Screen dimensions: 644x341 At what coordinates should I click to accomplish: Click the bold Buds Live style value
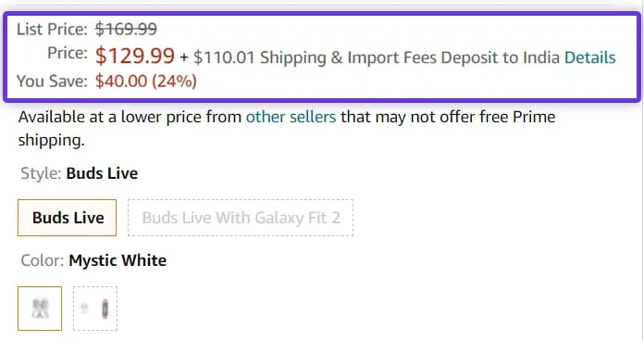click(102, 173)
